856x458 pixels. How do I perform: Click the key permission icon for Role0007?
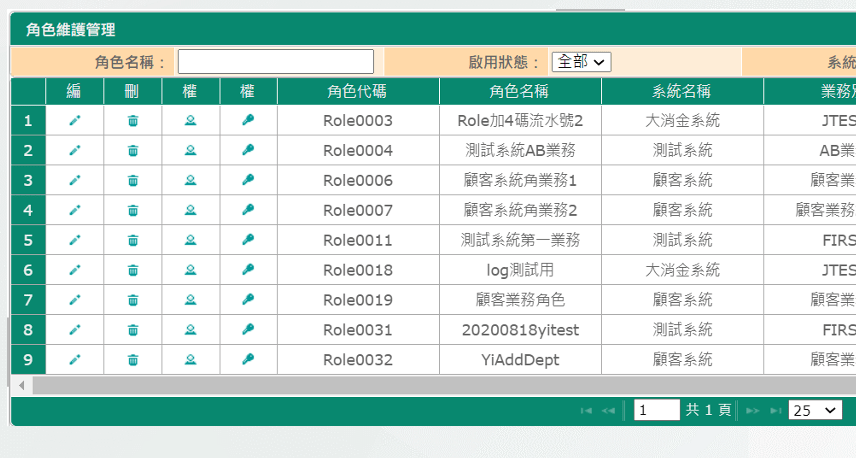tap(248, 210)
